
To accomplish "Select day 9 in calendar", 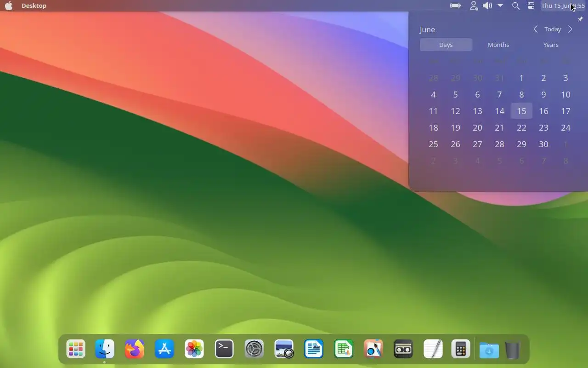I will coord(543,94).
